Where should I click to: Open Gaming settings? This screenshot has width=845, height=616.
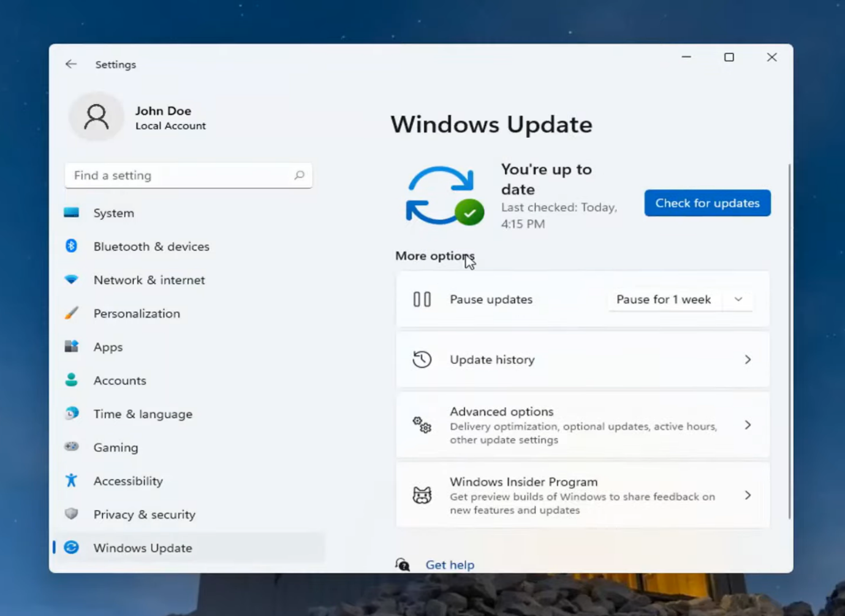(x=189, y=447)
